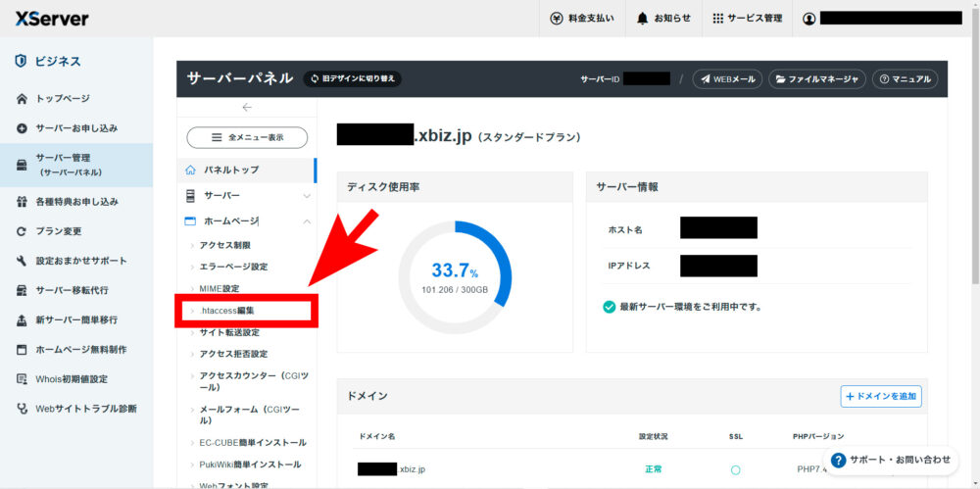Open 料金支払い payment page
This screenshot has width=980, height=489.
[x=582, y=19]
